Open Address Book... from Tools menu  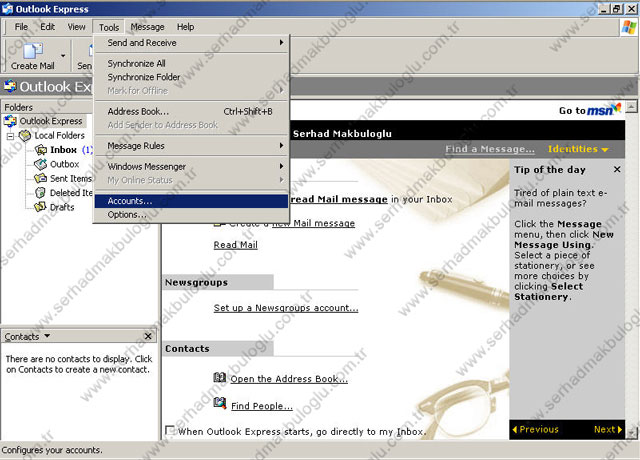pyautogui.click(x=191, y=111)
